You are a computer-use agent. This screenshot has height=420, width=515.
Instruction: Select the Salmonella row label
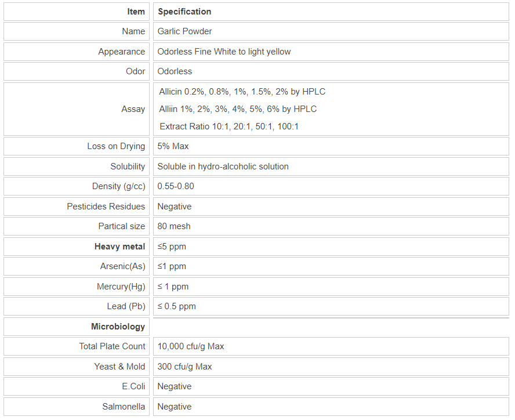click(124, 407)
